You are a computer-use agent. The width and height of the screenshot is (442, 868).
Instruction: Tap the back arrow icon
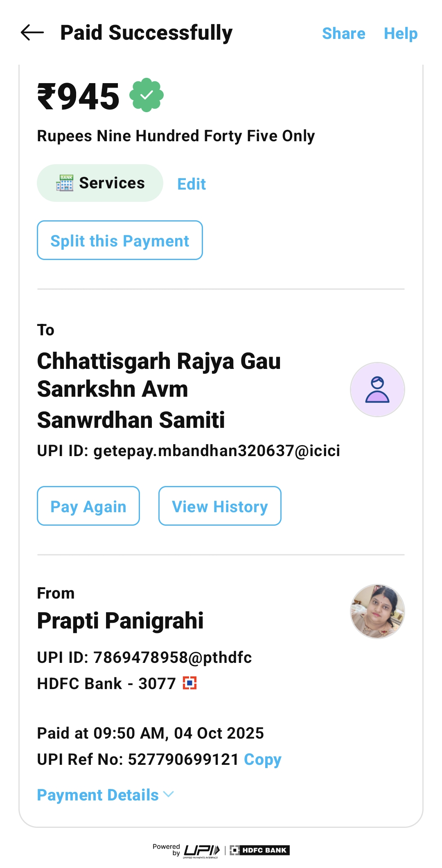[x=32, y=33]
